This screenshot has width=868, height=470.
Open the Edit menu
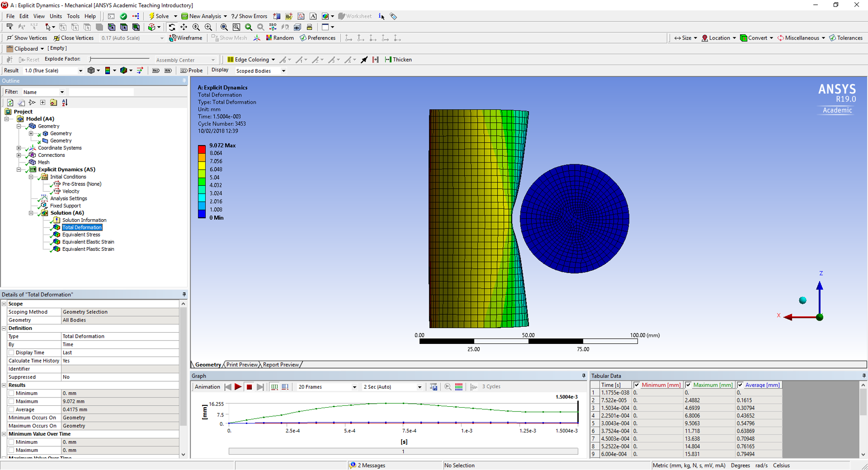(24, 16)
